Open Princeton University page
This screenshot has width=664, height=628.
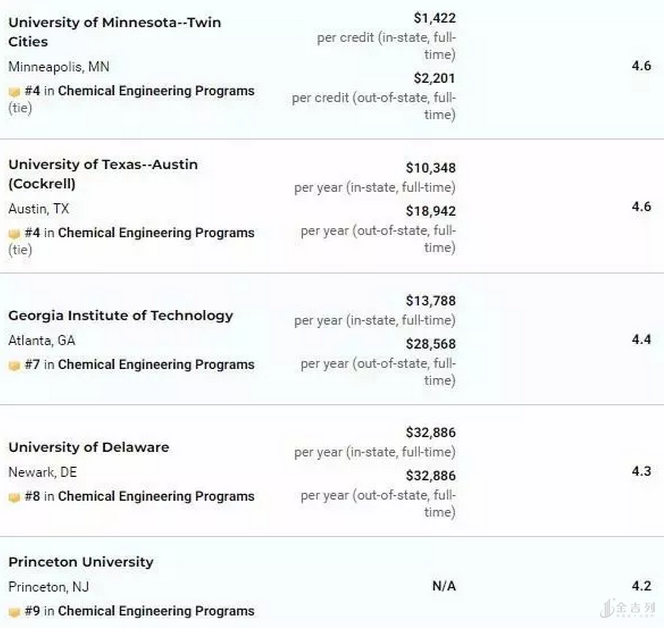[81, 562]
